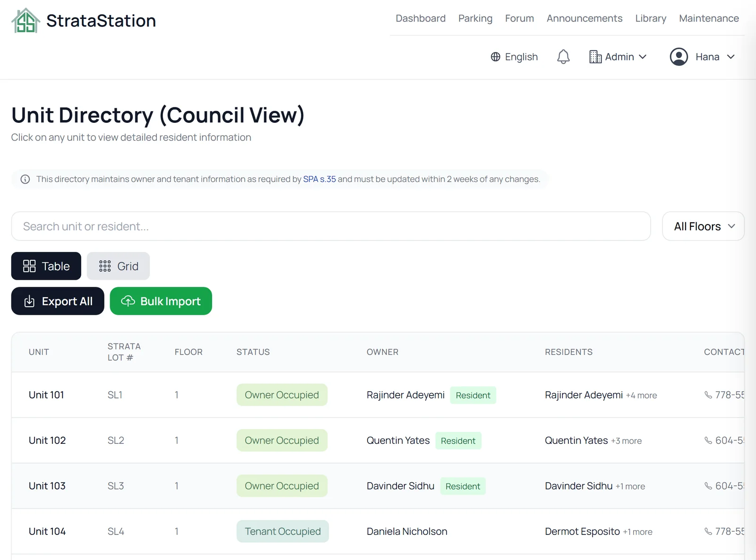
Task: Click Owner Occupied badge for Unit 102
Action: tap(282, 440)
